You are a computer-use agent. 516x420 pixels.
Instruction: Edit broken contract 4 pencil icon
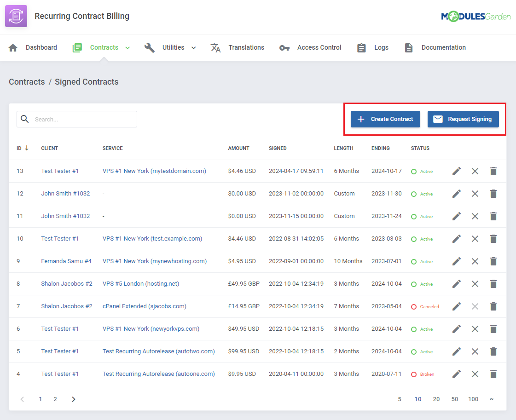pyautogui.click(x=457, y=374)
